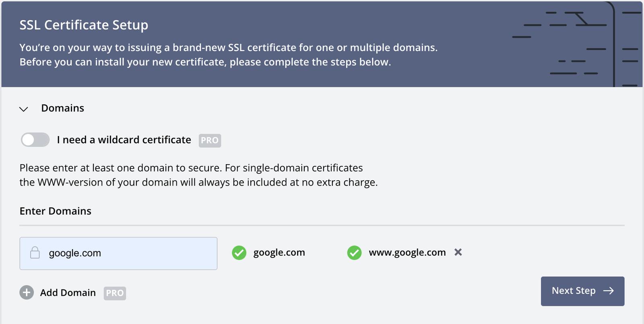Image resolution: width=644 pixels, height=324 pixels.
Task: Select the www.google.com domain label
Action: tap(407, 253)
